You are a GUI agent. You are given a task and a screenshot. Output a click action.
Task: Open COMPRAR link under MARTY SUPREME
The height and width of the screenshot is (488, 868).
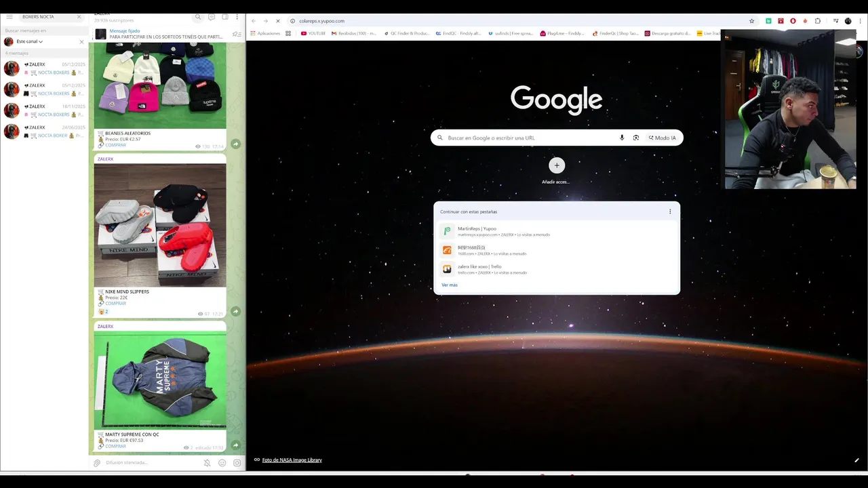(x=115, y=446)
